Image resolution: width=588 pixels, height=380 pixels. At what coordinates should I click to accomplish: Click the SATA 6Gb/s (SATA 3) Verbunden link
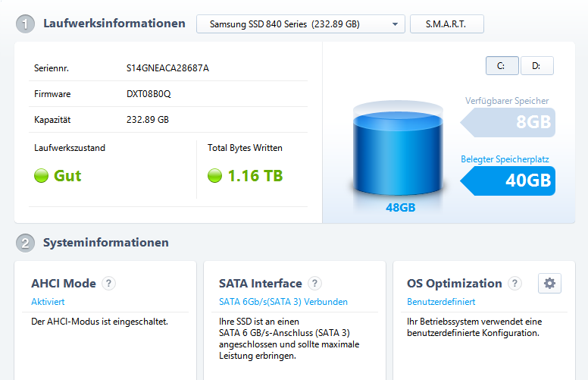click(x=283, y=302)
